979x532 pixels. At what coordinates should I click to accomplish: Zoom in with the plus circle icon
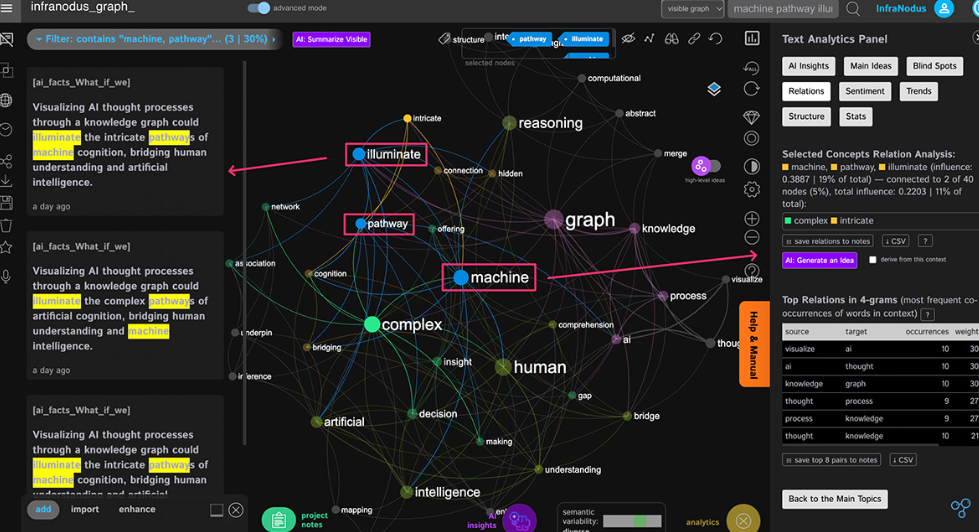pos(752,219)
